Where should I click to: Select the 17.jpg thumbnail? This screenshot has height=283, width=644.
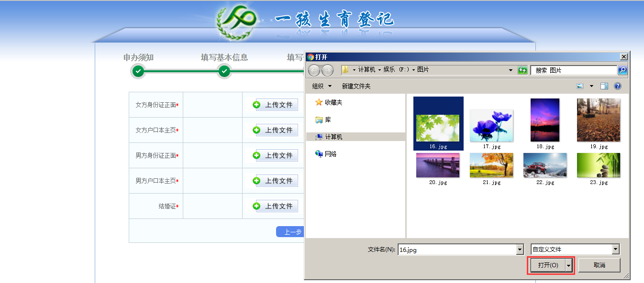(491, 125)
